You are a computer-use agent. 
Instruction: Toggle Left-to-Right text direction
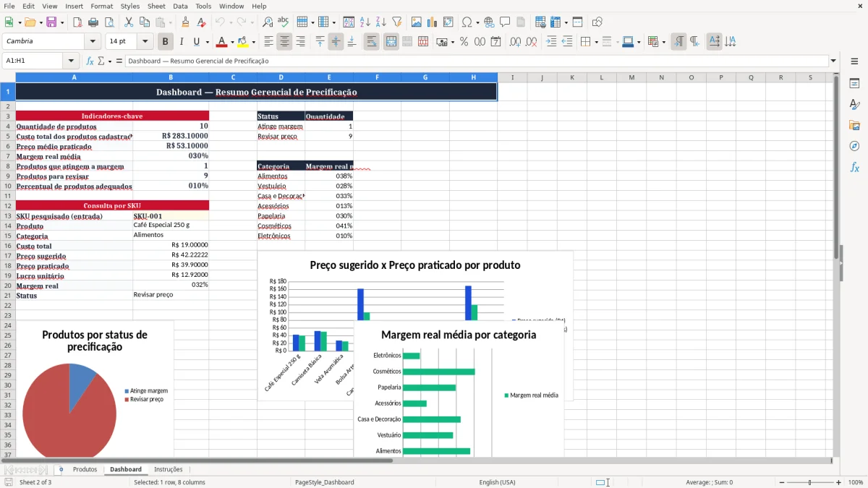[x=678, y=42]
